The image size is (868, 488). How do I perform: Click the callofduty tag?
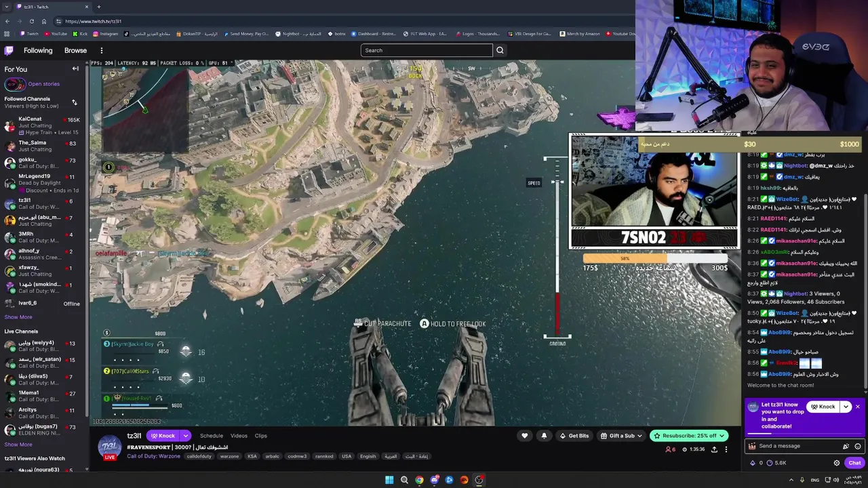[199, 456]
